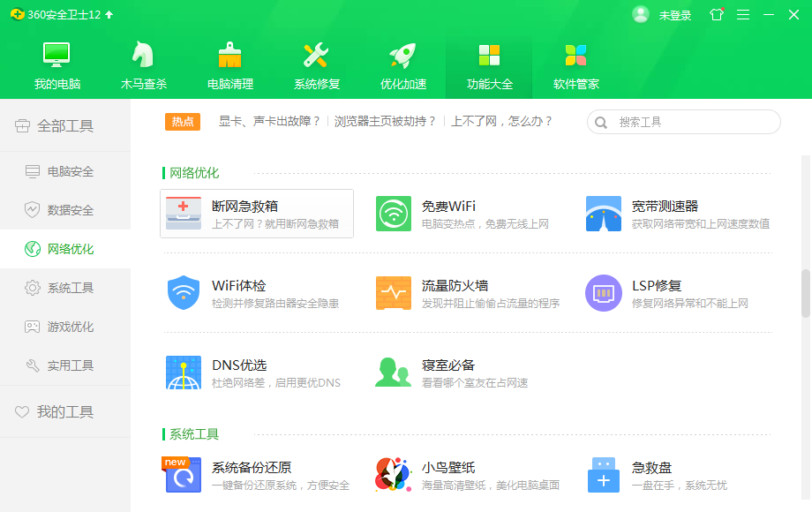812x512 pixels.
Task: Click the 免费WiFi green icon
Action: [x=394, y=214]
